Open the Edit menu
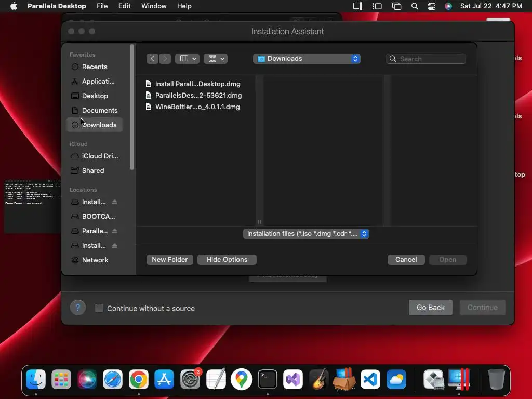Viewport: 532px width, 399px height. (125, 6)
